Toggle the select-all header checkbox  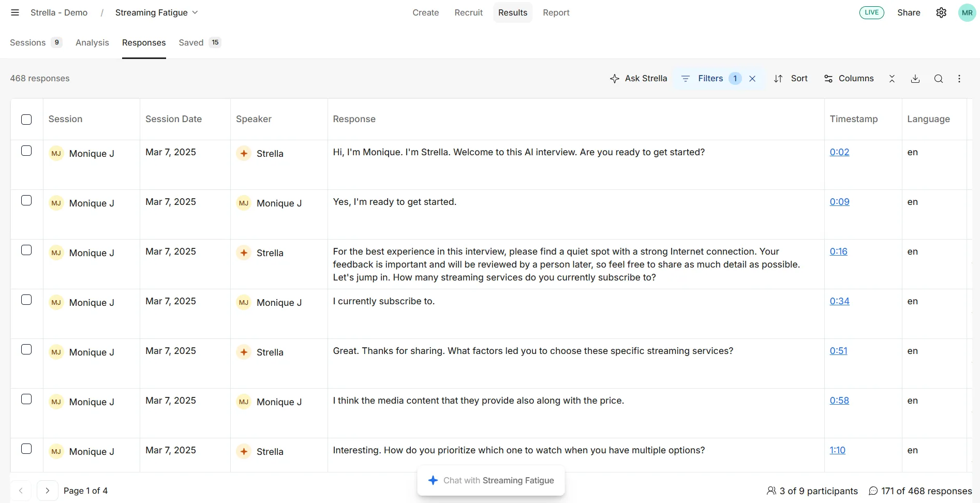pos(26,120)
